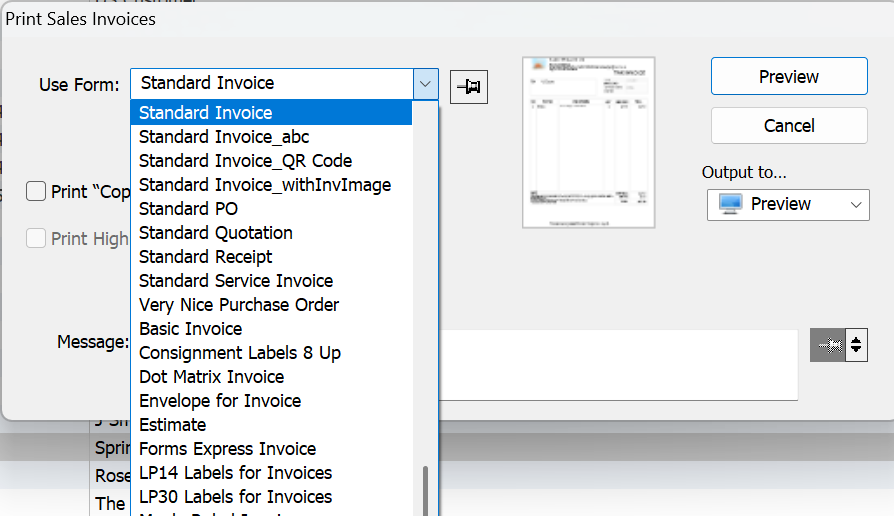Image resolution: width=894 pixels, height=516 pixels.
Task: Click into the Message text field
Action: [x=618, y=365]
